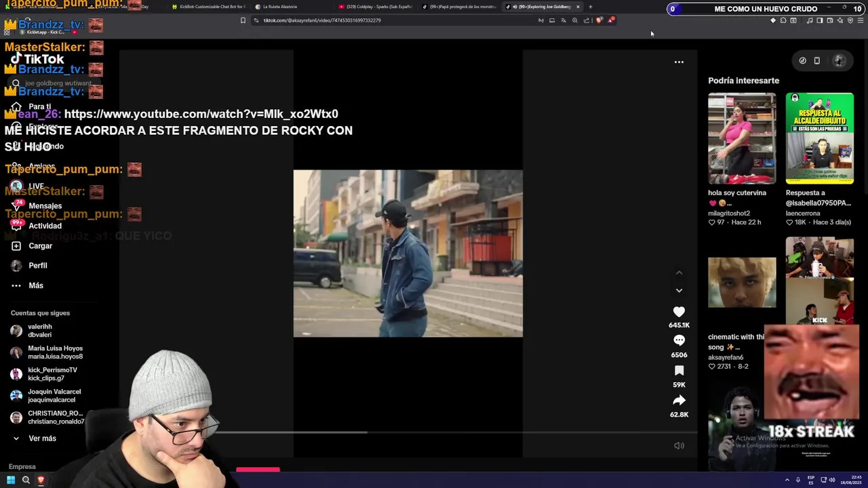
Task: Open a new browser tab with plus button
Action: (x=591, y=7)
